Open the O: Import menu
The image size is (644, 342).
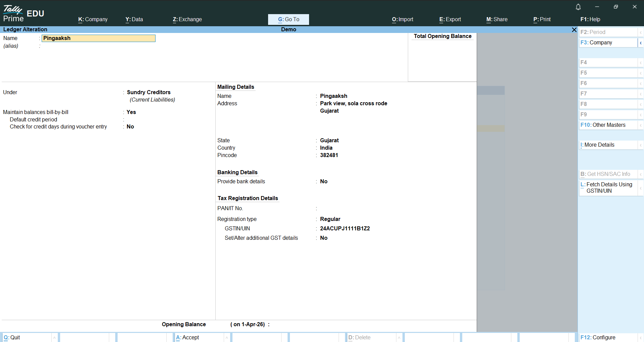[x=402, y=20]
